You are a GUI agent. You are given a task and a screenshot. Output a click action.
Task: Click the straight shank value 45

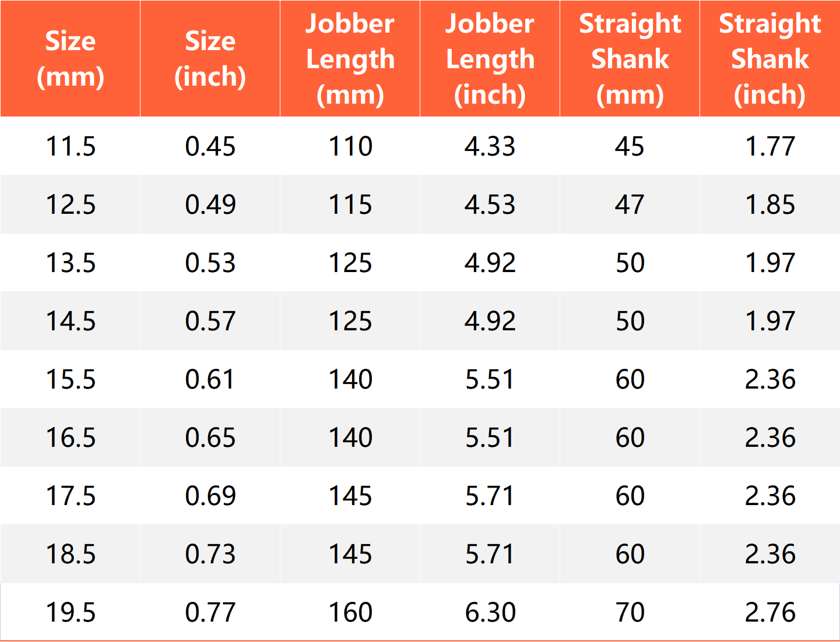pyautogui.click(x=630, y=146)
